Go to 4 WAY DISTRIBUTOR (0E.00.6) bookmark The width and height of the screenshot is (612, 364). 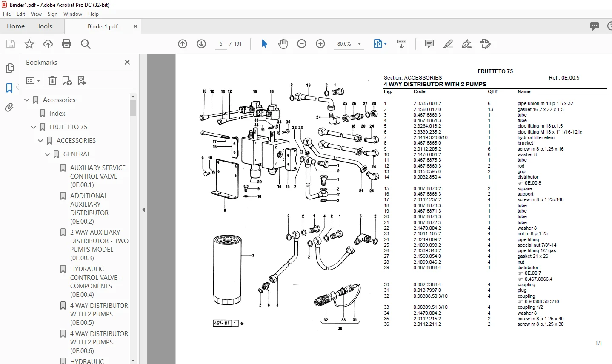pyautogui.click(x=99, y=342)
